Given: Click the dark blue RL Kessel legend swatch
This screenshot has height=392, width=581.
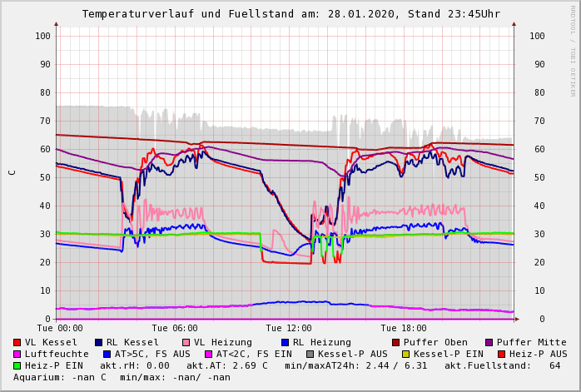Looking at the screenshot, I should pyautogui.click(x=98, y=342).
